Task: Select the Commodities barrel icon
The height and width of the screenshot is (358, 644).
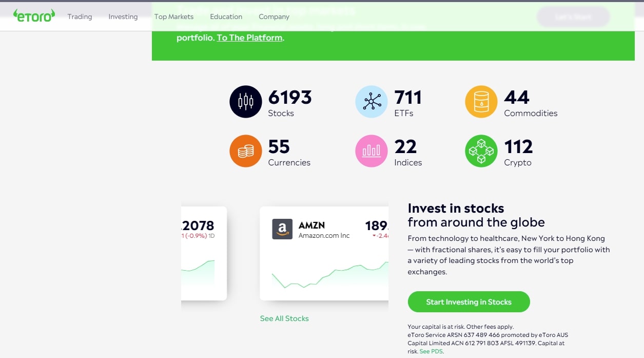Action: pyautogui.click(x=481, y=102)
